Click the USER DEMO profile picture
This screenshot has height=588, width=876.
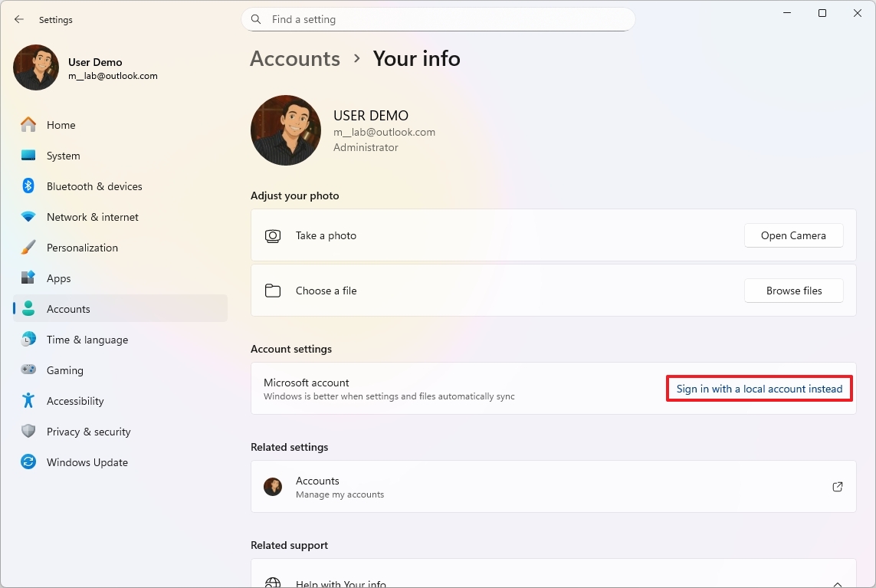point(286,130)
